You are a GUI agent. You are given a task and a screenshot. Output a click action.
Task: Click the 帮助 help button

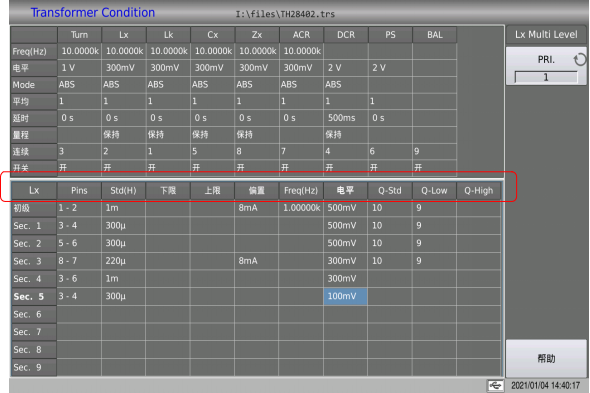click(x=546, y=358)
